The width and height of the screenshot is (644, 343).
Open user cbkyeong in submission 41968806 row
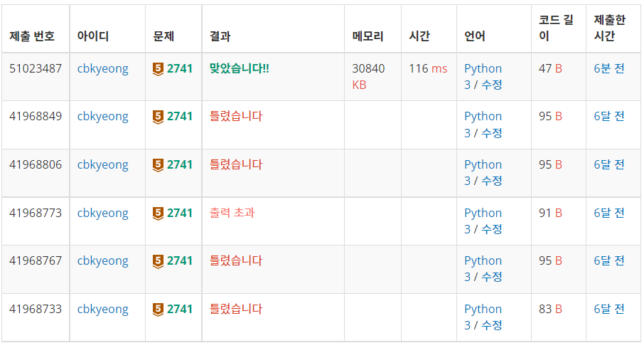click(102, 165)
